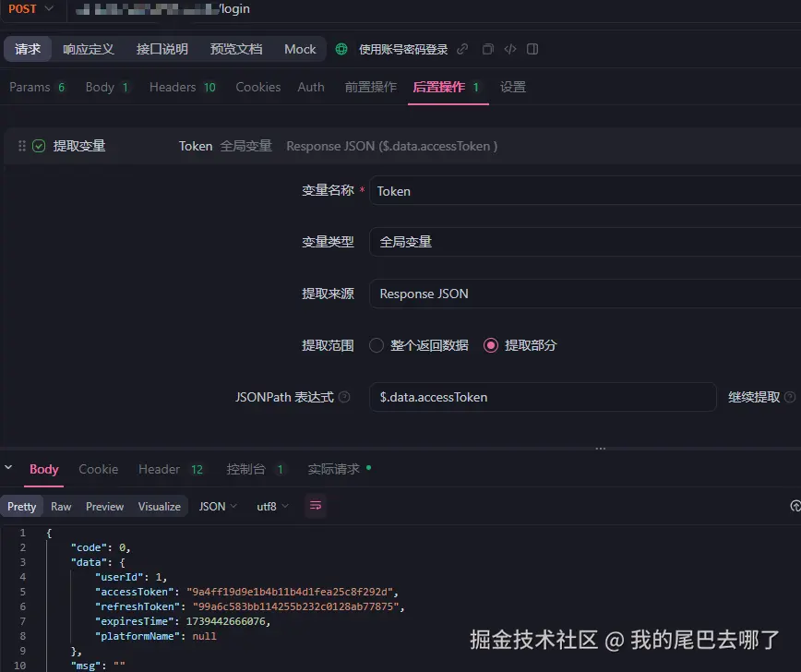Open the JSON format dropdown
This screenshot has width=801, height=672.
pyautogui.click(x=218, y=507)
